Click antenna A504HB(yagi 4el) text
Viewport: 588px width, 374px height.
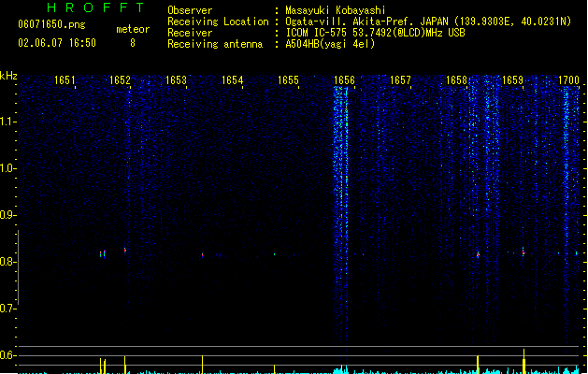[x=330, y=44]
